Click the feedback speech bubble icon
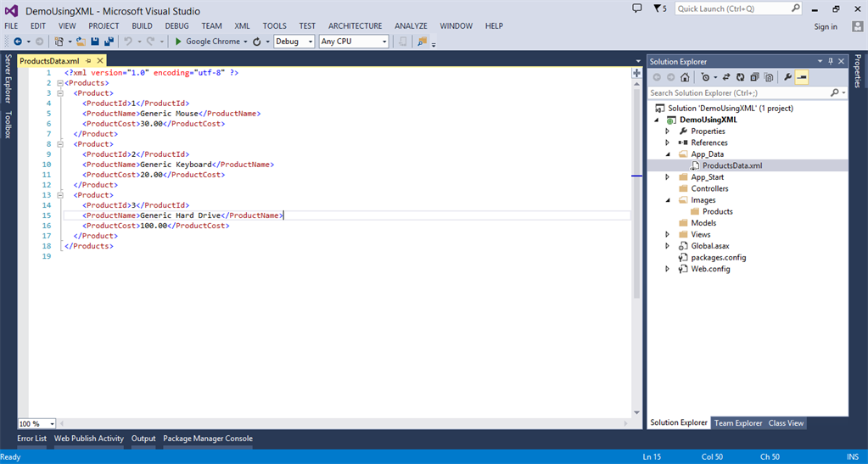Screen dimensions: 868x464 coord(637,8)
